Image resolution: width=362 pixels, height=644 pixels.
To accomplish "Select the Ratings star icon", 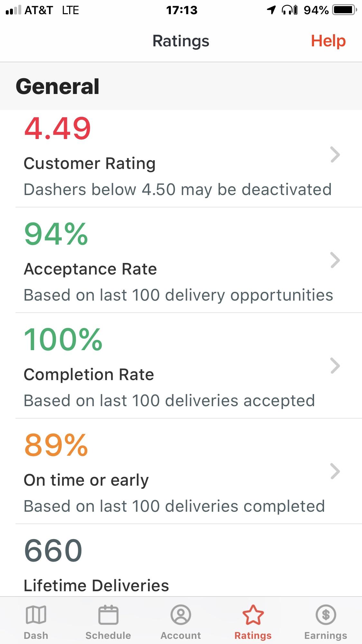I will (x=253, y=614).
